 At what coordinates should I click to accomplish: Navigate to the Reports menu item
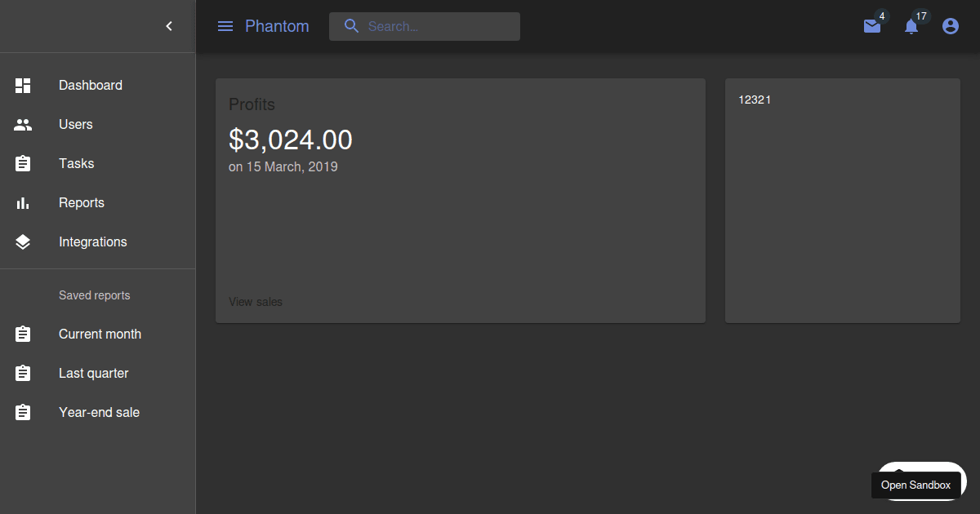pos(81,202)
